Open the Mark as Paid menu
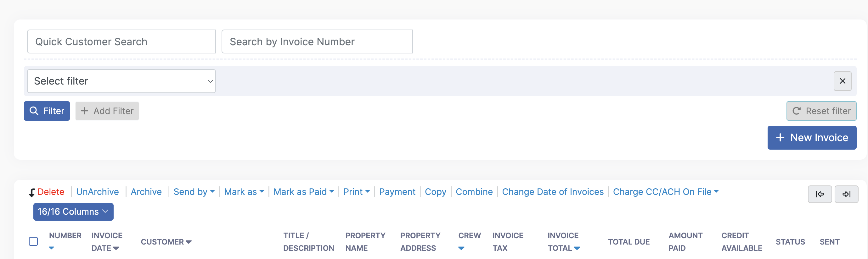The image size is (868, 259). (x=303, y=192)
